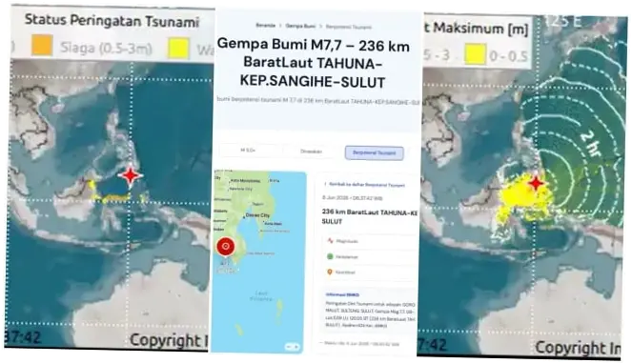Select the Berpotensi Tsunami tab
632x364 pixels.
pyautogui.click(x=374, y=152)
